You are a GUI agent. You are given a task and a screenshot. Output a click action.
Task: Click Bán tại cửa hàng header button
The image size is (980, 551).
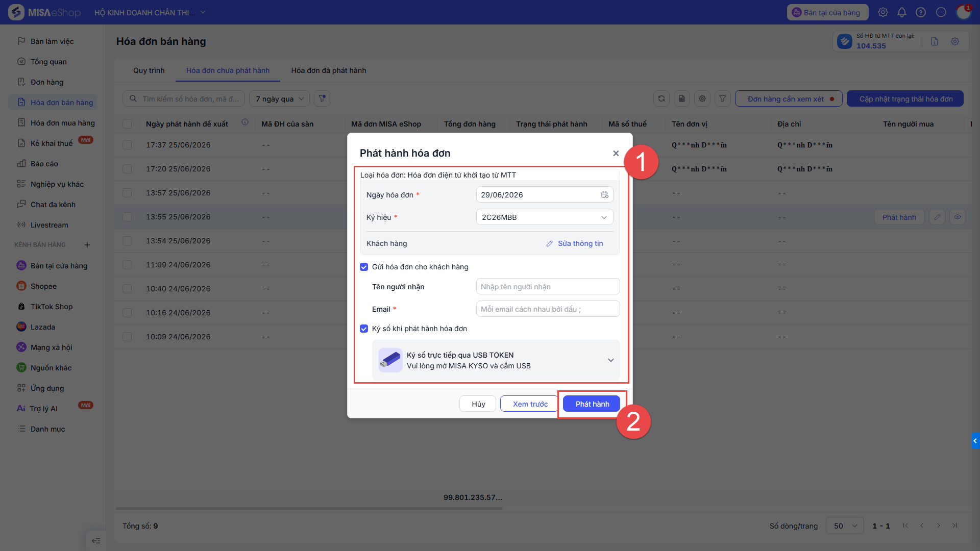click(827, 12)
